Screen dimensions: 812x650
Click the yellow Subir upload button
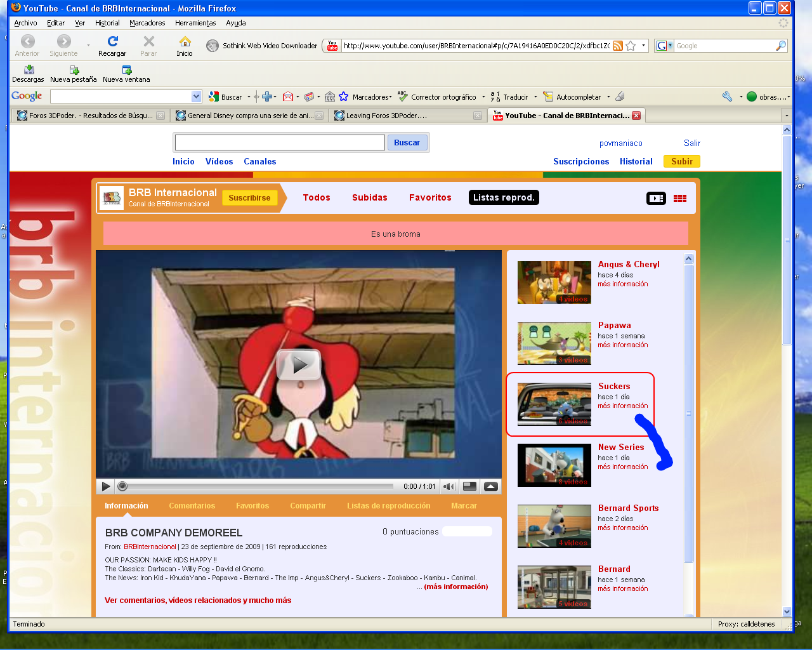click(682, 161)
